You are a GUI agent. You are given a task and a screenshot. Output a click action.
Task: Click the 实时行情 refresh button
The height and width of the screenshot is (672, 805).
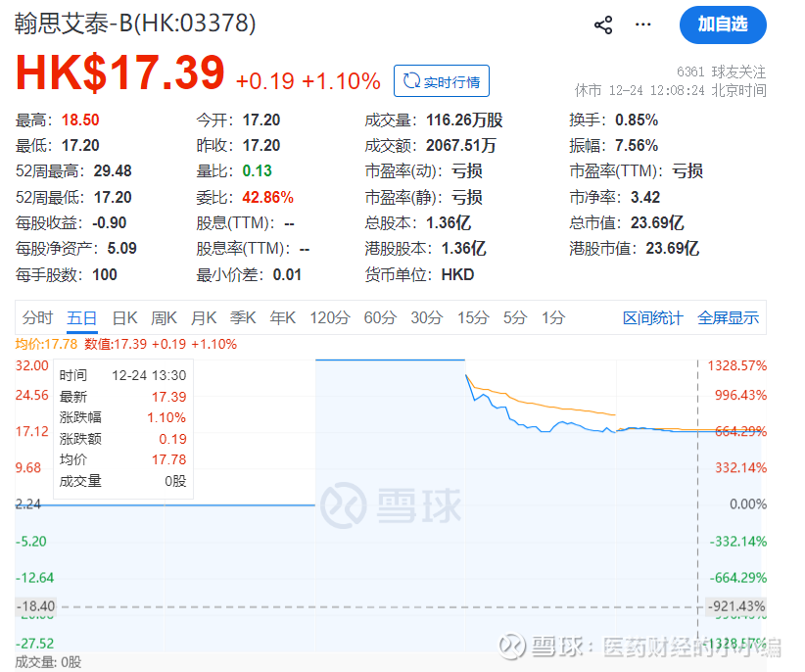point(441,81)
